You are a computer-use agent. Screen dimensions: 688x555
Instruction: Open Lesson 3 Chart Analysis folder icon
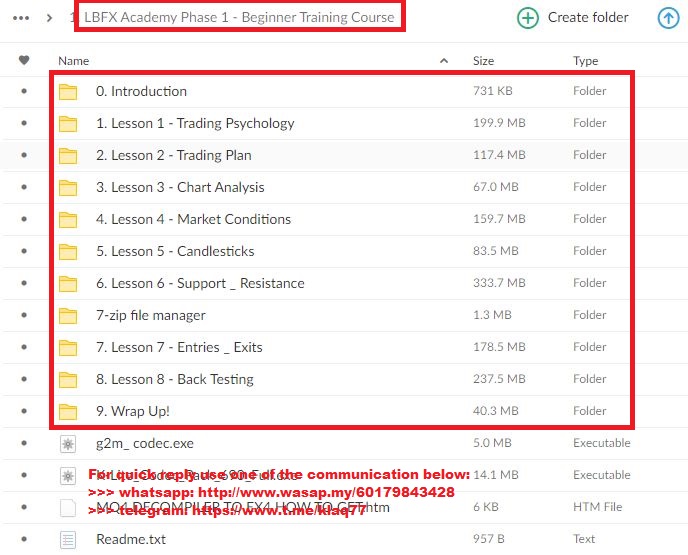point(68,188)
